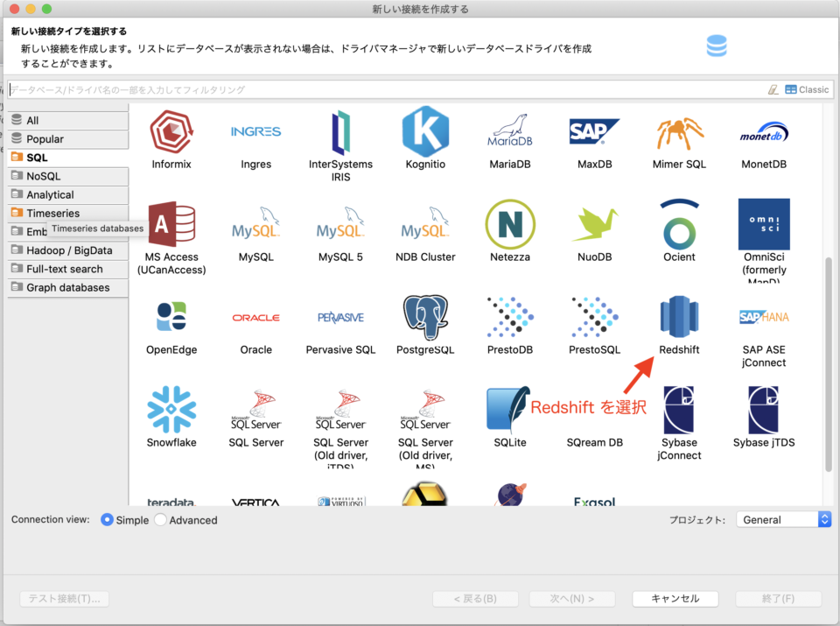Pick the Teradata driver logo
Image resolution: width=840 pixels, height=626 pixels.
[x=171, y=502]
